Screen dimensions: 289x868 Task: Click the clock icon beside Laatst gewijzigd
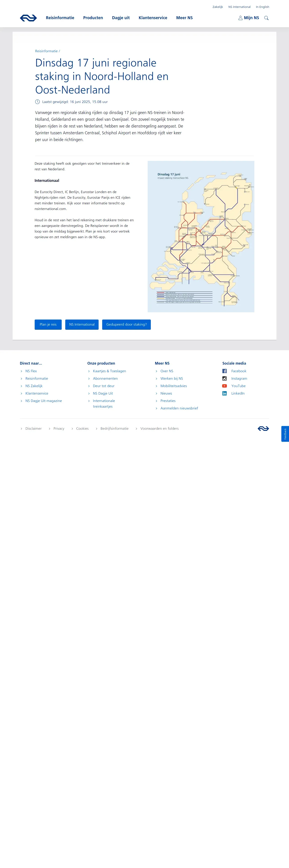point(37,102)
